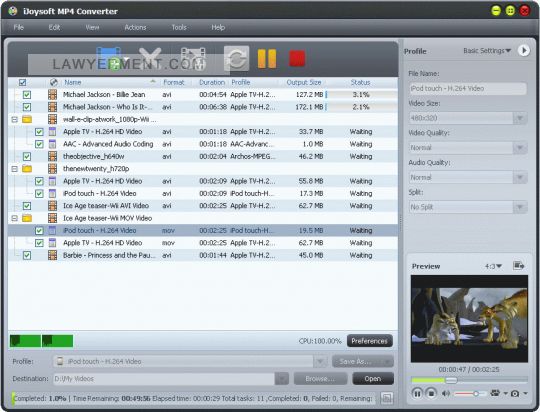Open the Video Size dropdown
The width and height of the screenshot is (540, 412).
tap(520, 118)
